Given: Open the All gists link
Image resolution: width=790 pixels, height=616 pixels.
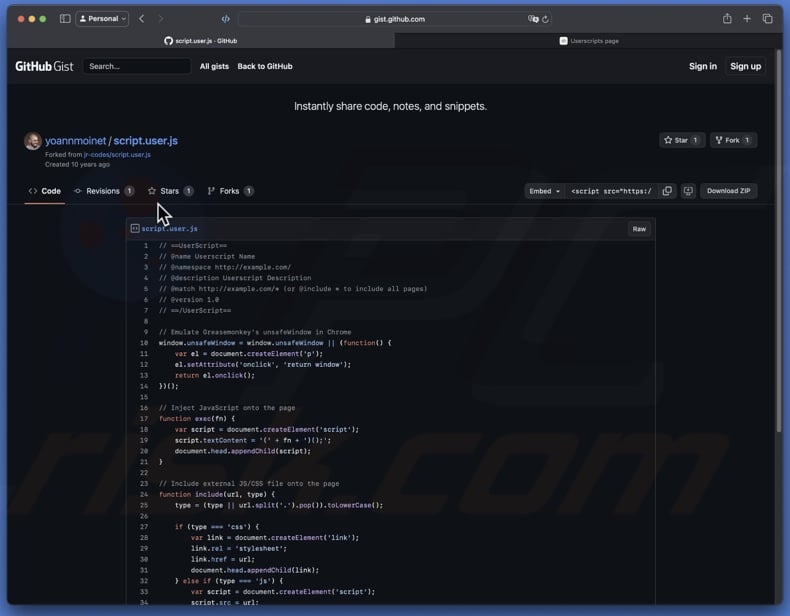Looking at the screenshot, I should 214,66.
